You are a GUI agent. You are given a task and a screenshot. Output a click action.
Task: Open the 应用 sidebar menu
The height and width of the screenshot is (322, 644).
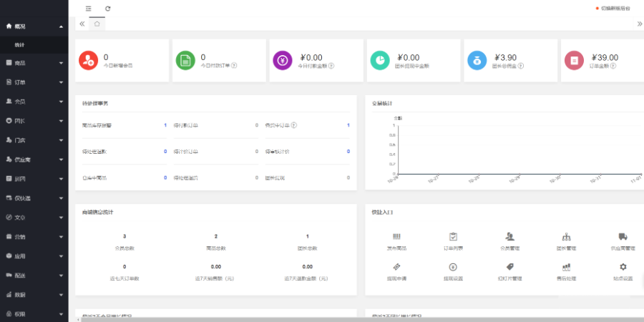coord(34,256)
